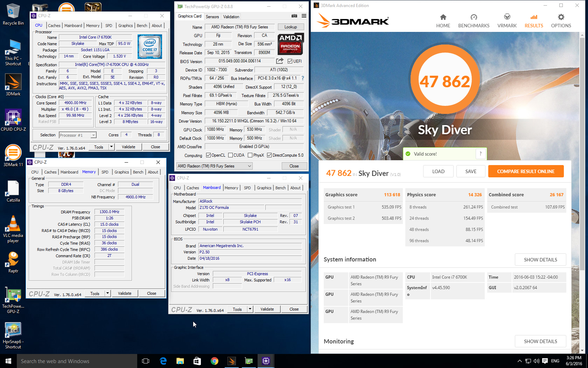Toggle the CUDA checkbox
The image size is (588, 368).
pyautogui.click(x=230, y=155)
